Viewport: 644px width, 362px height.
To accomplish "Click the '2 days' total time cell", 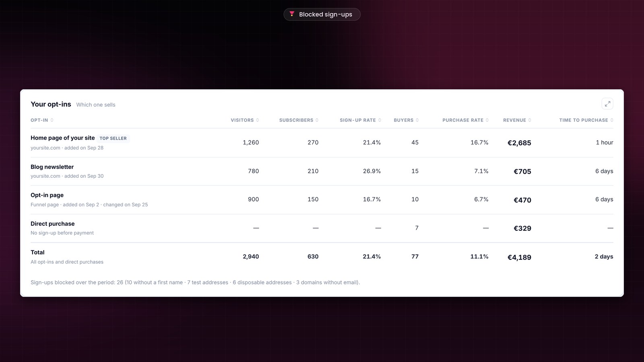I will (x=604, y=257).
